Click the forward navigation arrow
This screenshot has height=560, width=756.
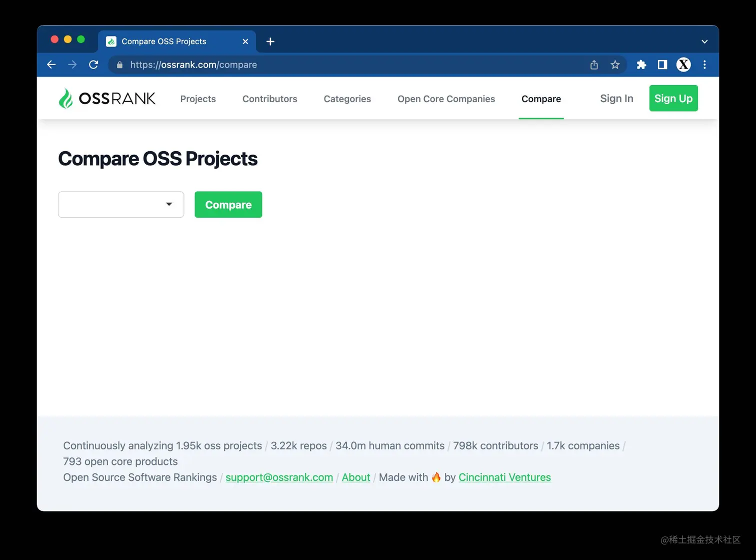72,65
